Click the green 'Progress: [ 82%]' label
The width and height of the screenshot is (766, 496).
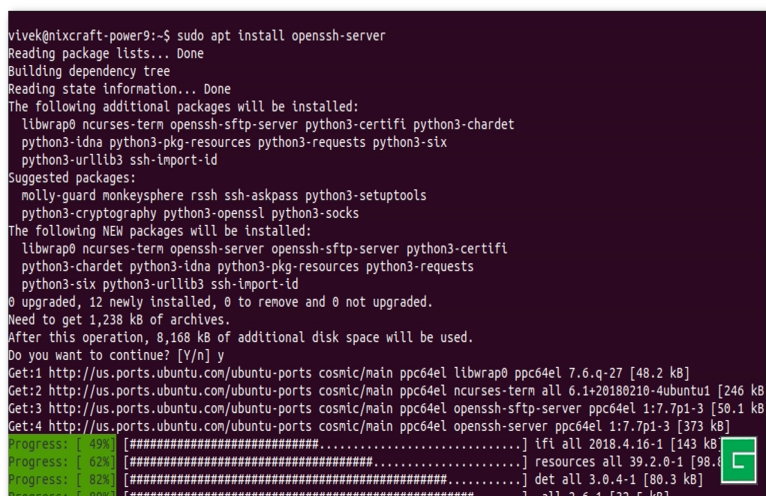click(x=61, y=480)
